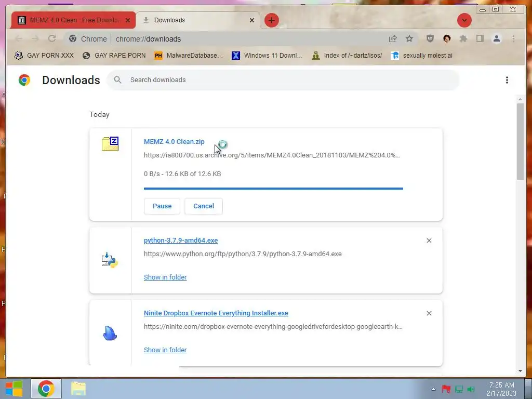This screenshot has height=399, width=532.
Task: Close the MEMZ 4.0 Clean tab
Action: point(128,20)
